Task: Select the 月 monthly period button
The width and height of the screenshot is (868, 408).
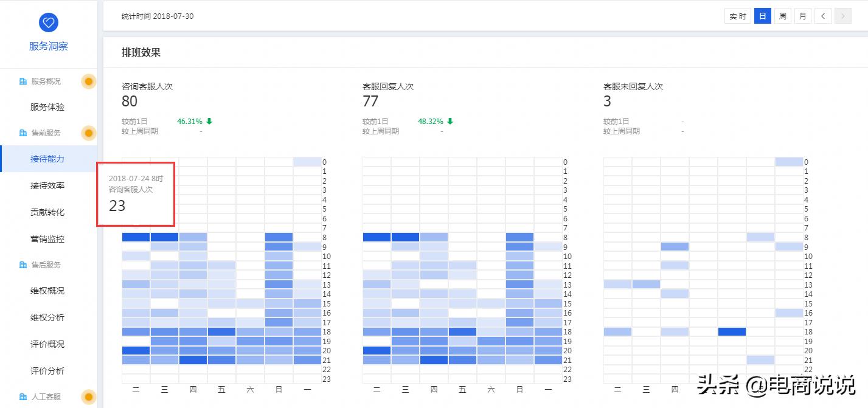Action: tap(802, 16)
